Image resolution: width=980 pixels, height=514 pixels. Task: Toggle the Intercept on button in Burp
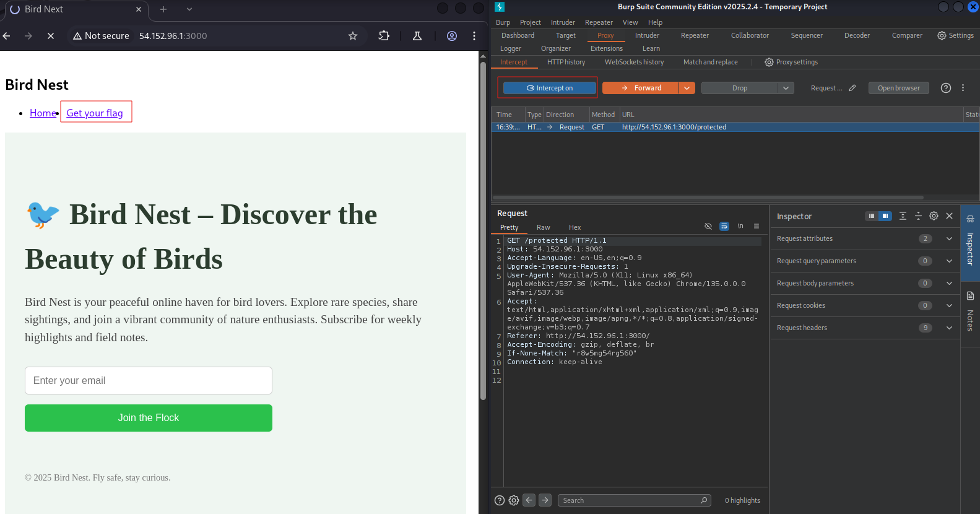pos(550,88)
